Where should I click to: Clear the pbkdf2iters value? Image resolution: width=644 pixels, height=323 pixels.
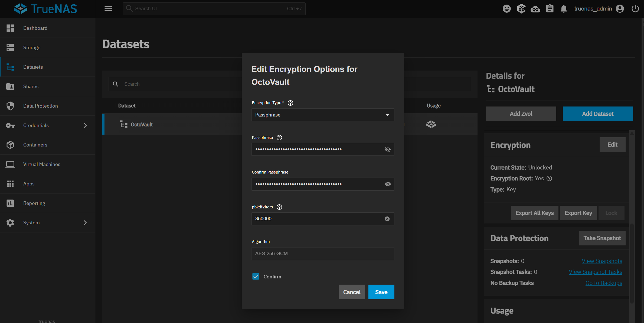[387, 219]
